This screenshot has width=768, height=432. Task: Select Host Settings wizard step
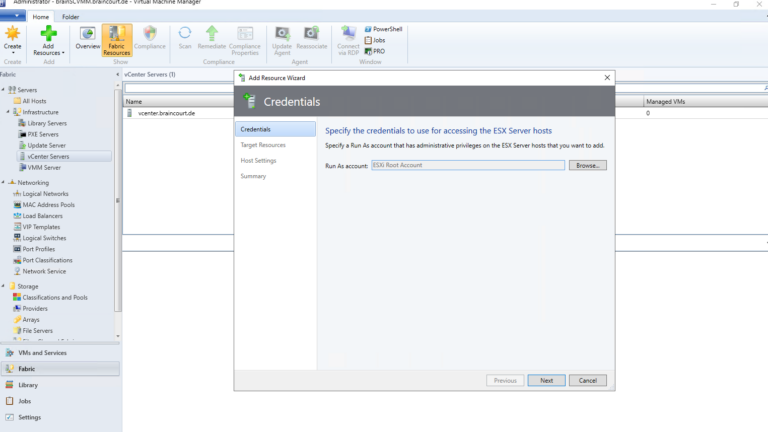tap(258, 161)
